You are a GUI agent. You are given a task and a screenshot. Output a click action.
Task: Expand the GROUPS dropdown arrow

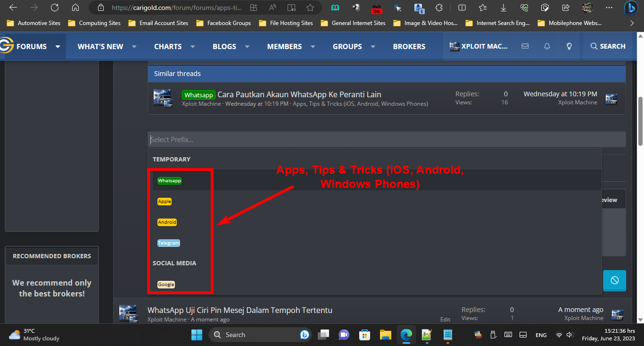373,46
